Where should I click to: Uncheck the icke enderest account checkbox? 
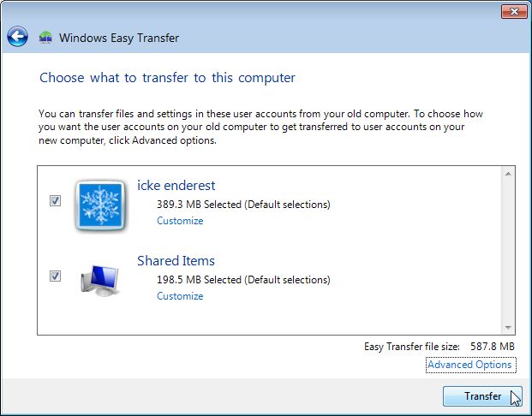click(55, 201)
